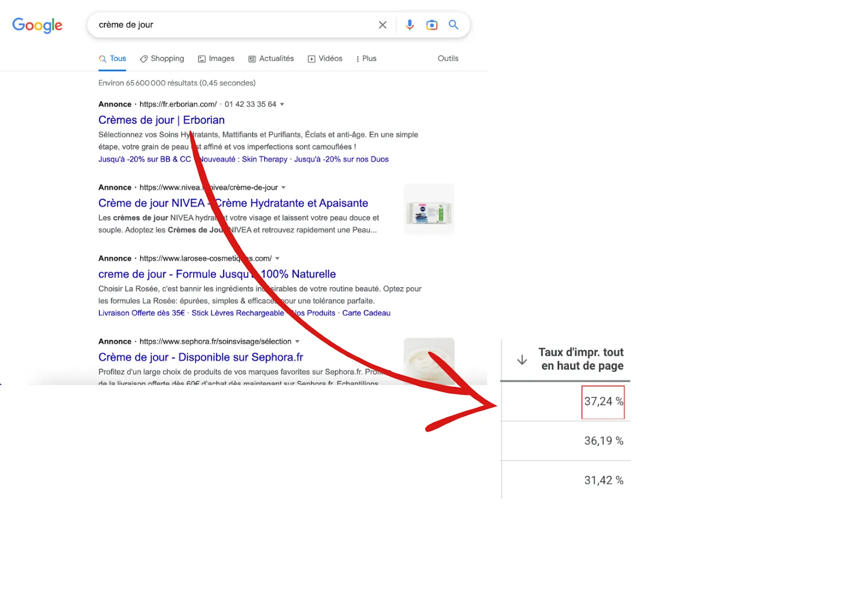Open 'Crèmes de jour | Erborian' result
The width and height of the screenshot is (868, 616).
click(x=161, y=120)
